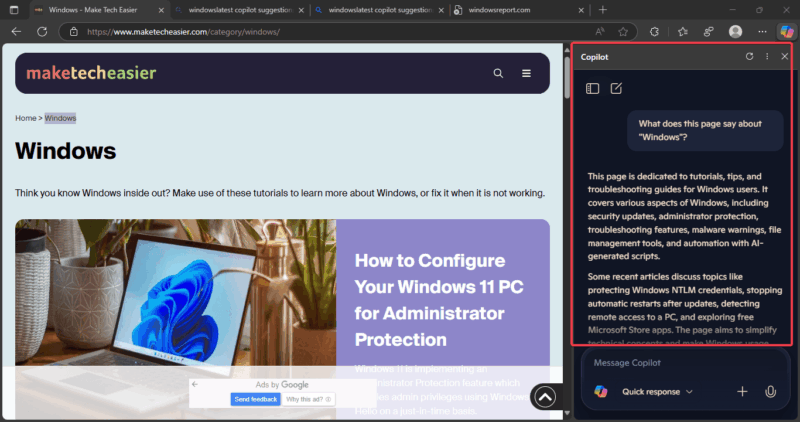
Task: Click the Home breadcrumb link
Action: coord(26,118)
